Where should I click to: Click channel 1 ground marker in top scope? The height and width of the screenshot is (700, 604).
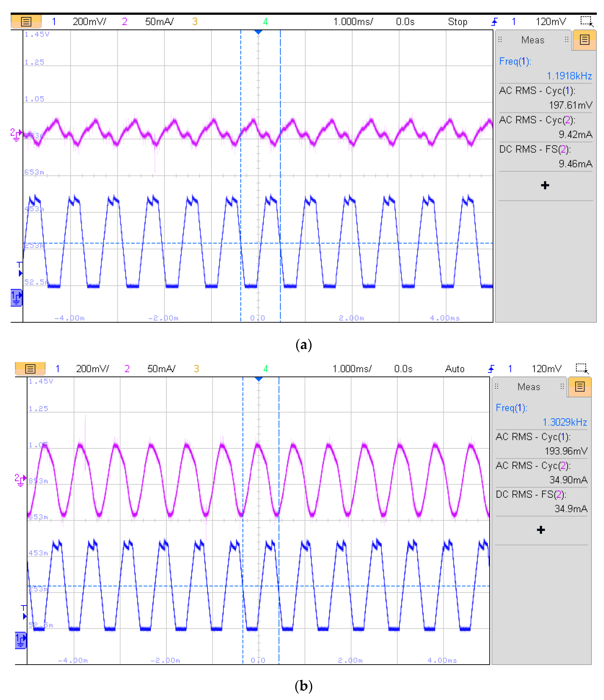(x=16, y=298)
